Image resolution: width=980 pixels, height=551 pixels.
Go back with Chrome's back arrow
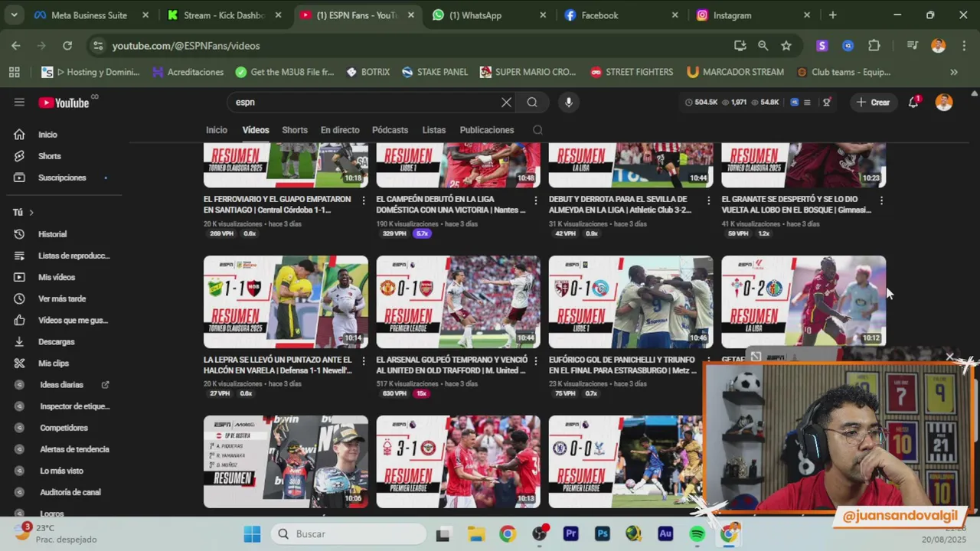[16, 46]
